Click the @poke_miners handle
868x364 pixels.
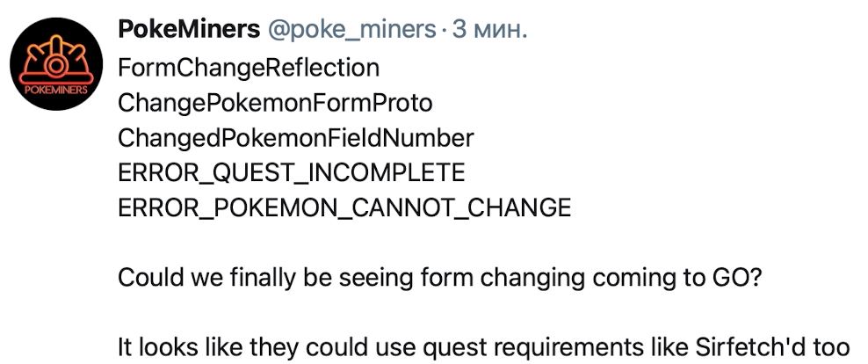coord(351,31)
